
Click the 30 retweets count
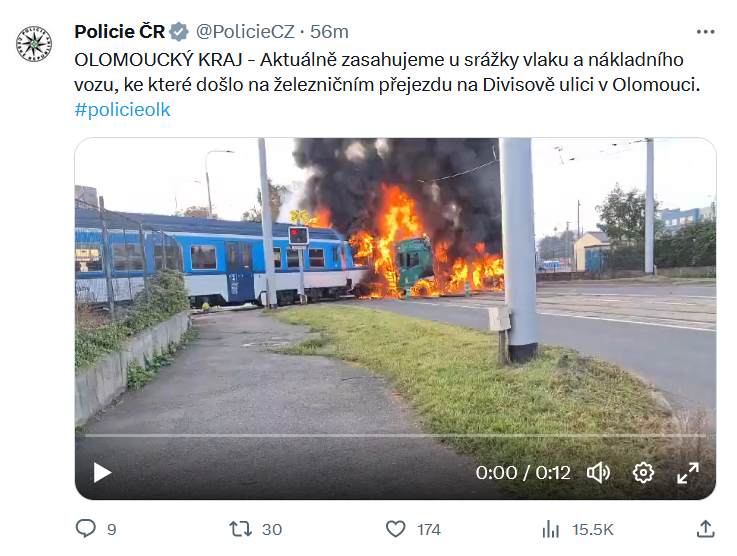pyautogui.click(x=272, y=530)
